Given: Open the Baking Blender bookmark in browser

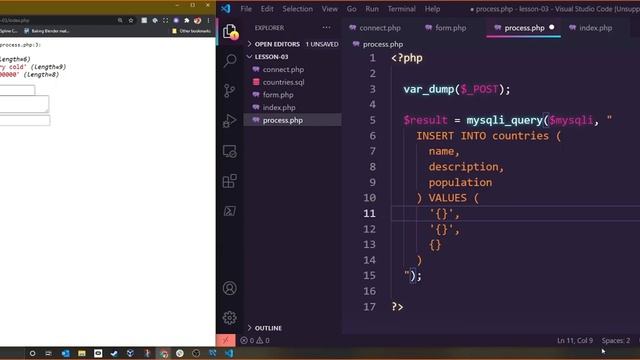Looking at the screenshot, I should 47,31.
